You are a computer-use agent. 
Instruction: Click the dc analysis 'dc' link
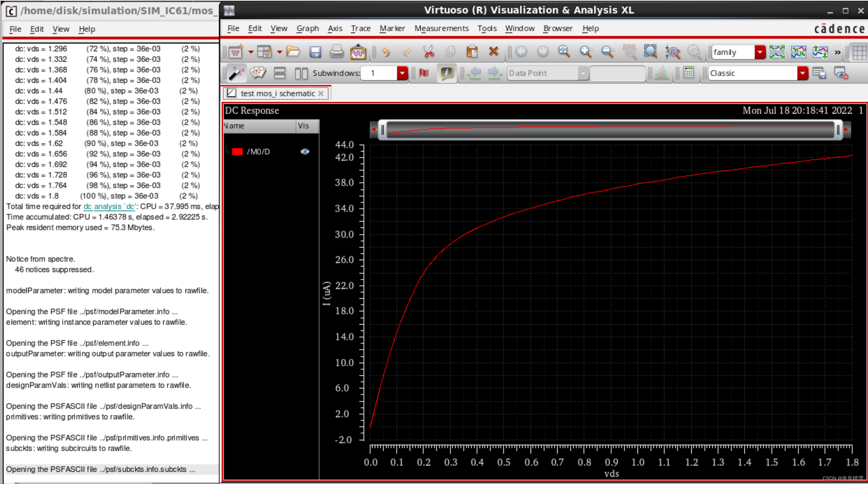(109, 206)
